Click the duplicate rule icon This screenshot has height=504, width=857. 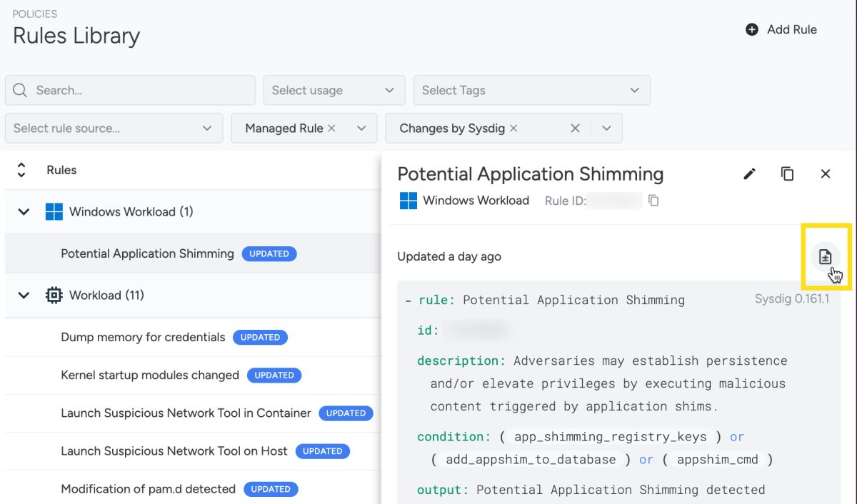[x=787, y=173]
